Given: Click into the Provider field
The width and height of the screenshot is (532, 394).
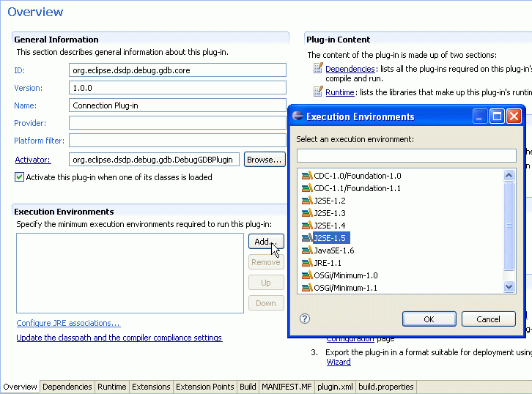Looking at the screenshot, I should 177,123.
